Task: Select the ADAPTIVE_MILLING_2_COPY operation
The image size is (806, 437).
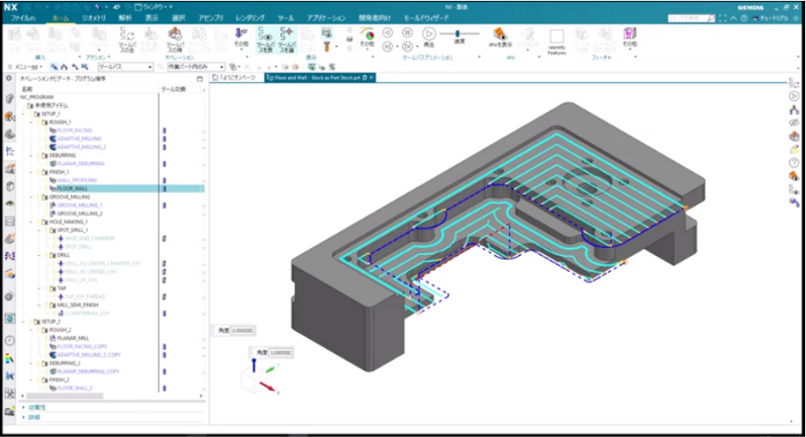Action: [88, 355]
